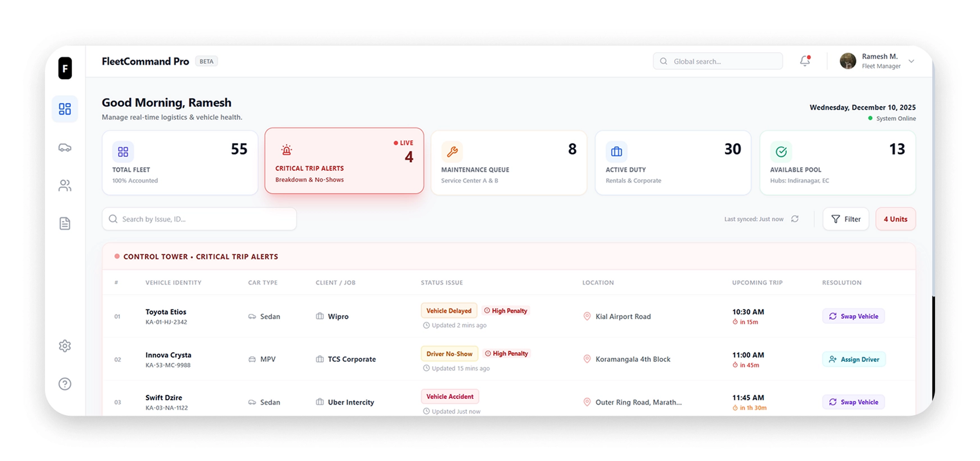Click location pin for Koramangala 4th Block
Screen dimensions: 980x461
click(587, 359)
